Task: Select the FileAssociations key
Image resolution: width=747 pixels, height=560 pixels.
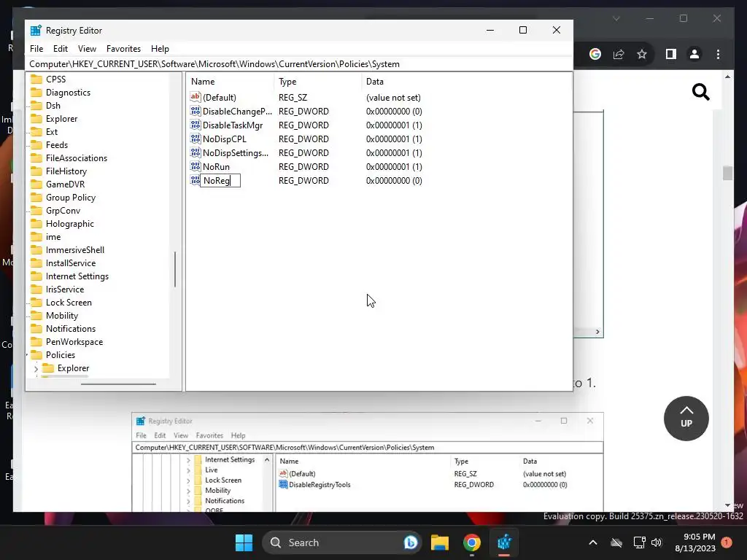Action: [x=76, y=158]
